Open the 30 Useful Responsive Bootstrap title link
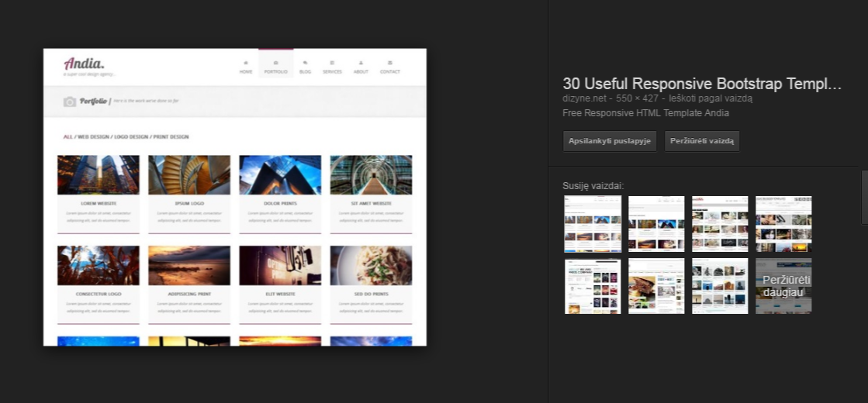 point(702,84)
